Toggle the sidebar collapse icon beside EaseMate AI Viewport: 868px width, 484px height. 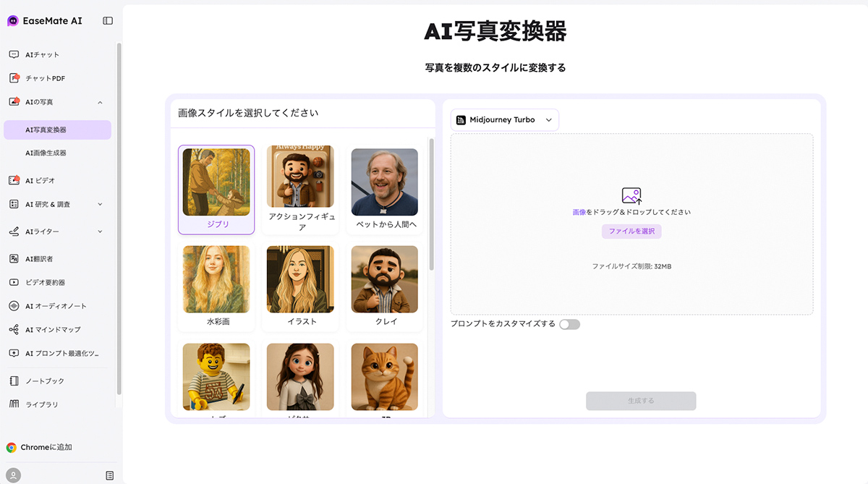click(x=107, y=21)
